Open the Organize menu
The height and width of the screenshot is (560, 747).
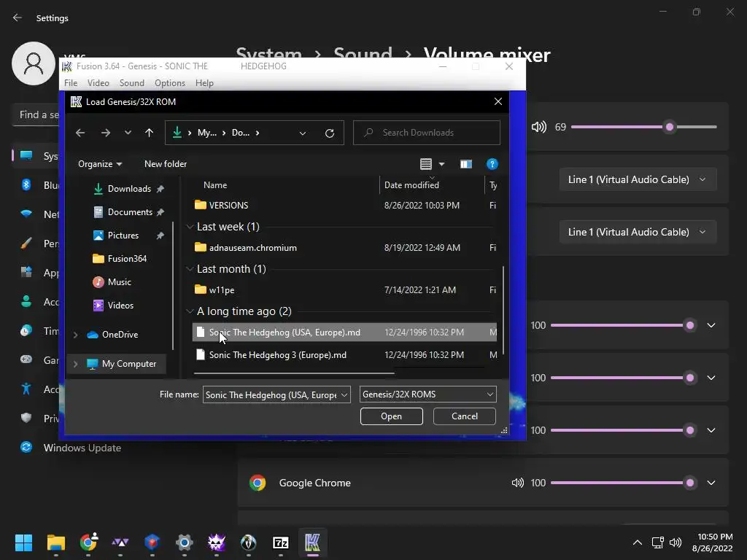100,164
